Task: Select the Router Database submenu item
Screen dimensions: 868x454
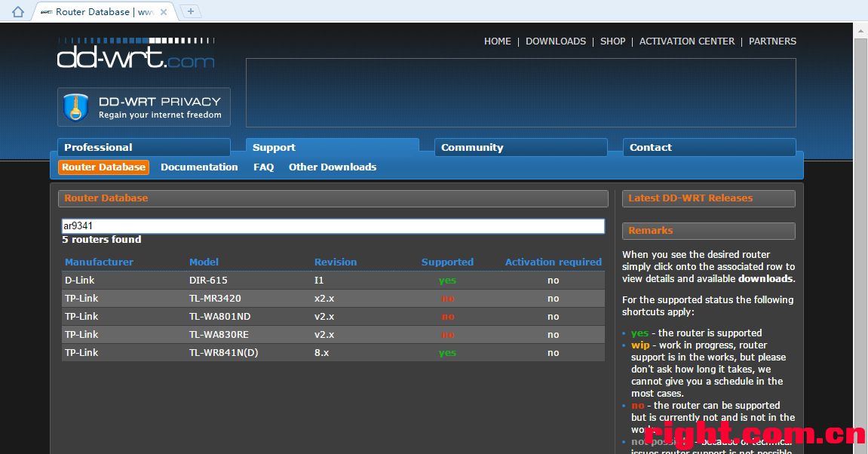Action: tap(103, 167)
